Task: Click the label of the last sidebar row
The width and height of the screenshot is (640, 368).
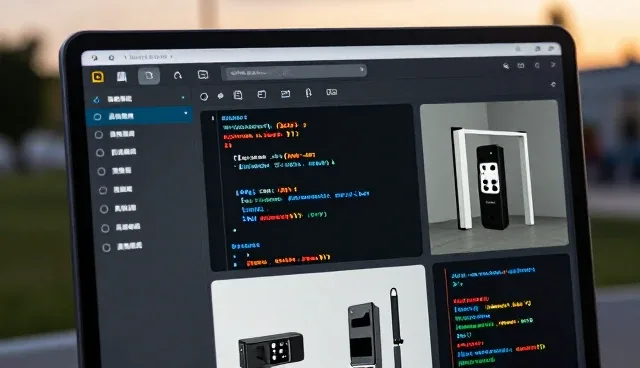Action: click(129, 246)
